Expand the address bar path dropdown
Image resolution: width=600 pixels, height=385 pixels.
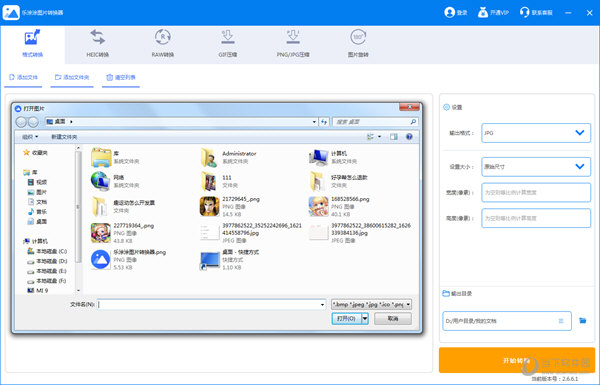tap(314, 122)
